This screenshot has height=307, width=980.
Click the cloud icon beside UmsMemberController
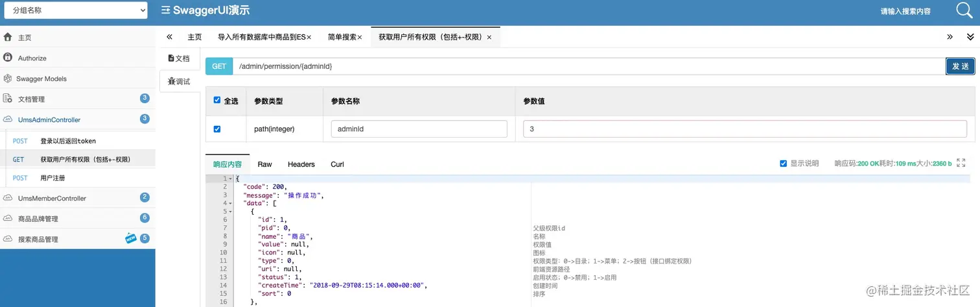8,197
